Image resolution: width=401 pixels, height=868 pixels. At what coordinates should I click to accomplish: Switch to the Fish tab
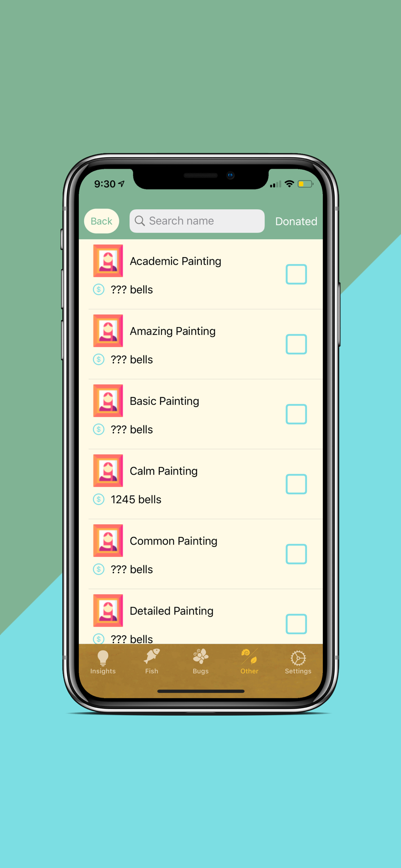(151, 662)
